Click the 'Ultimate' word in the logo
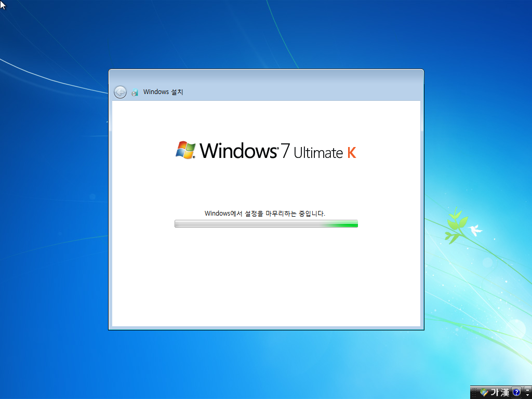 [318, 153]
